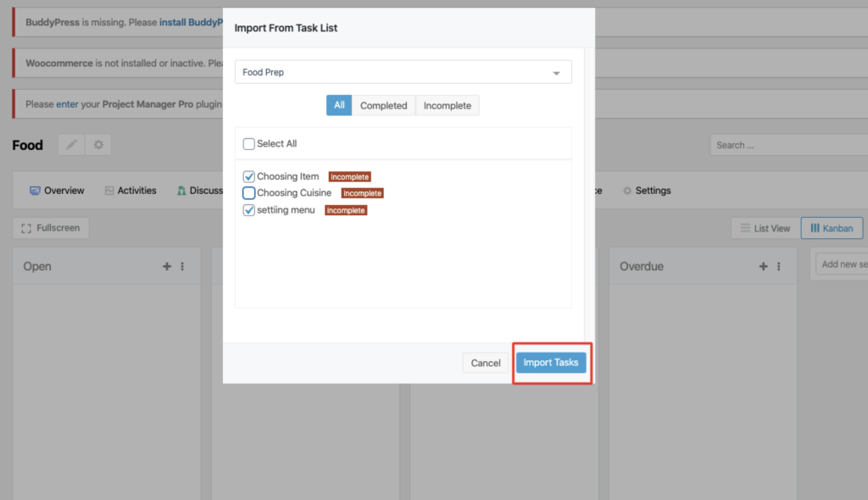Focus the project Search field
868x500 pixels.
789,145
